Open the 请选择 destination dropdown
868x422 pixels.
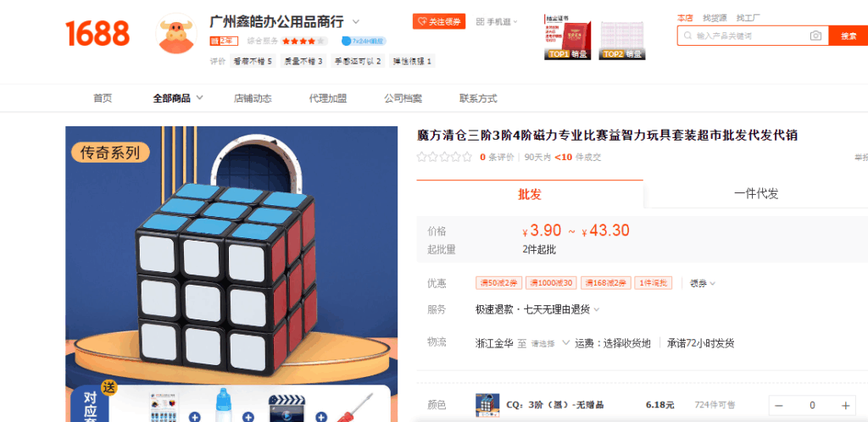pos(550,343)
